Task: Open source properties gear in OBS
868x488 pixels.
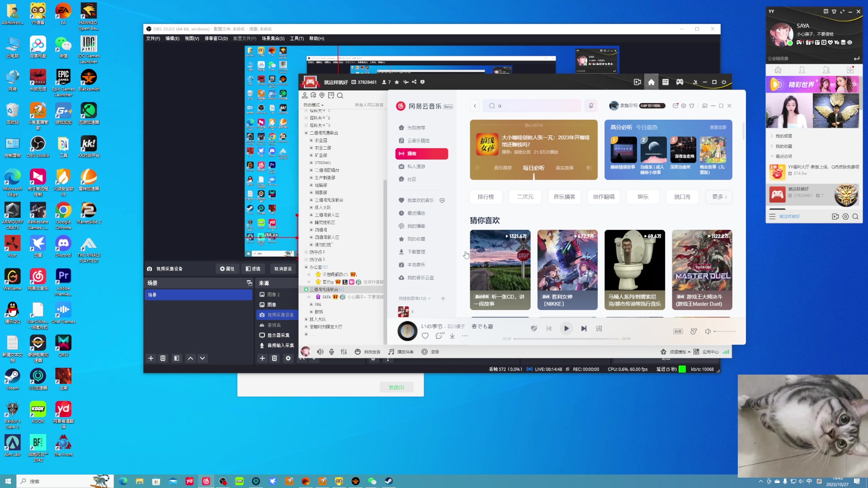Action: 288,358
